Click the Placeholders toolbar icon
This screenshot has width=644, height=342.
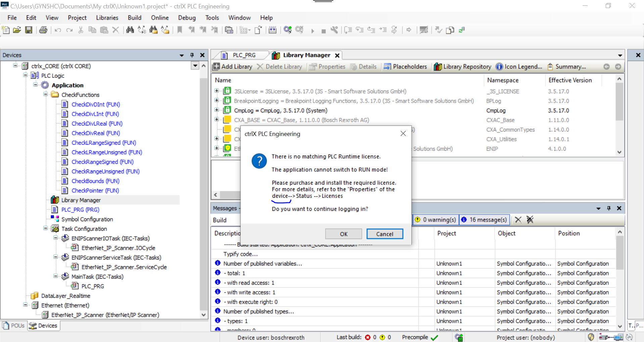click(387, 66)
